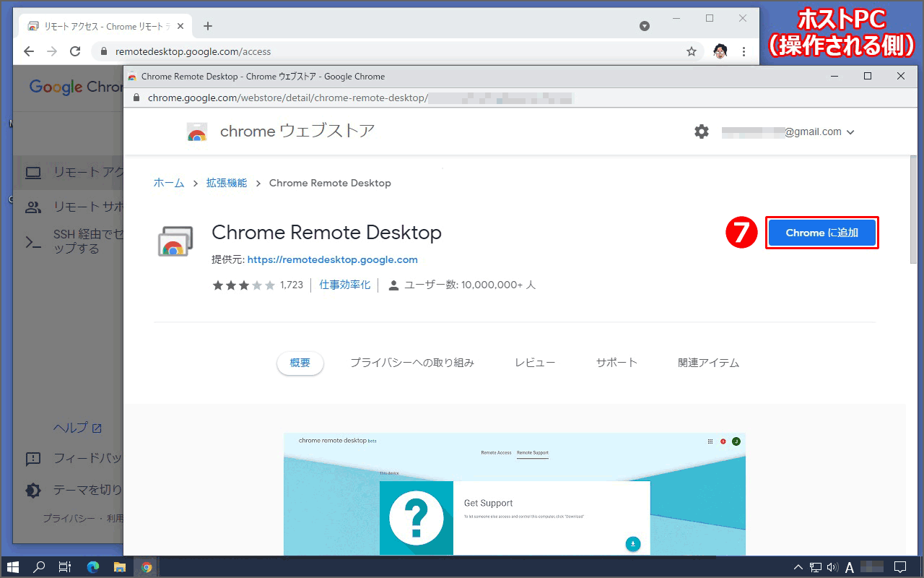Open the 仕事効率化 category link
Screen dimensions: 924x578
[345, 285]
